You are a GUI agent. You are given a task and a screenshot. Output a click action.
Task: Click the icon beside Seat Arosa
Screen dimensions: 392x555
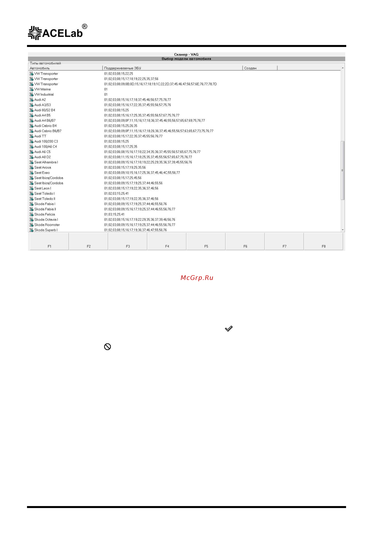[31, 168]
